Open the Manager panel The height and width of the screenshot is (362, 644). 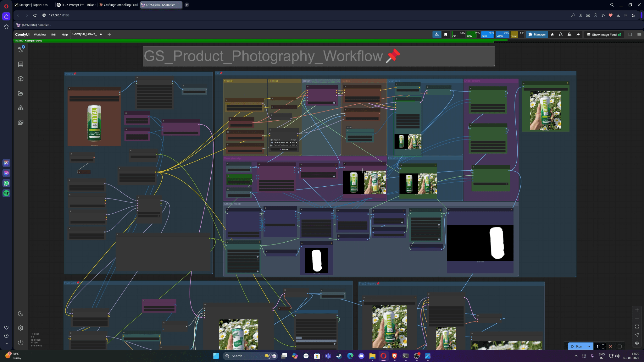537,35
